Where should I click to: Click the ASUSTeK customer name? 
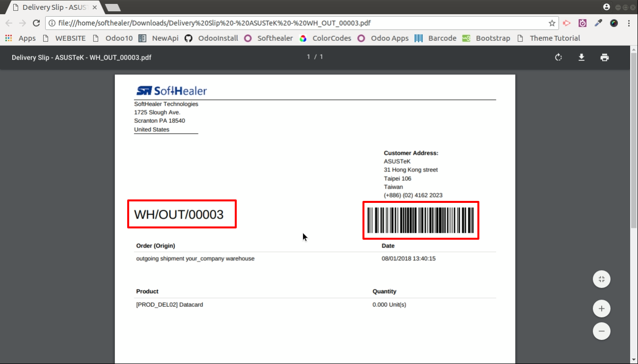(397, 161)
